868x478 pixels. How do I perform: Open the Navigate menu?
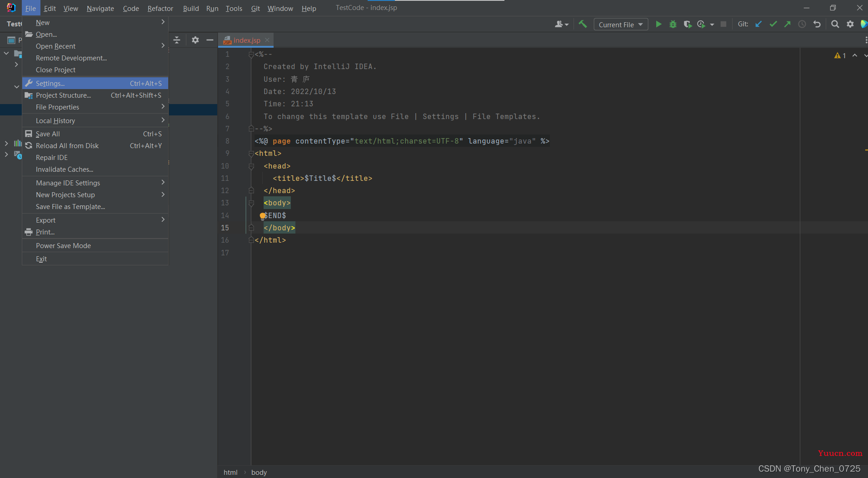[100, 8]
